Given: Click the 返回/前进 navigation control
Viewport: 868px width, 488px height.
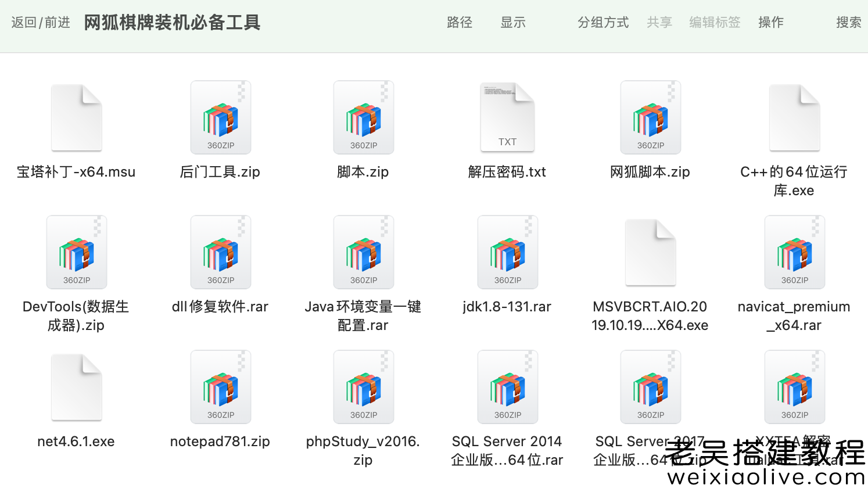Looking at the screenshot, I should (x=40, y=22).
